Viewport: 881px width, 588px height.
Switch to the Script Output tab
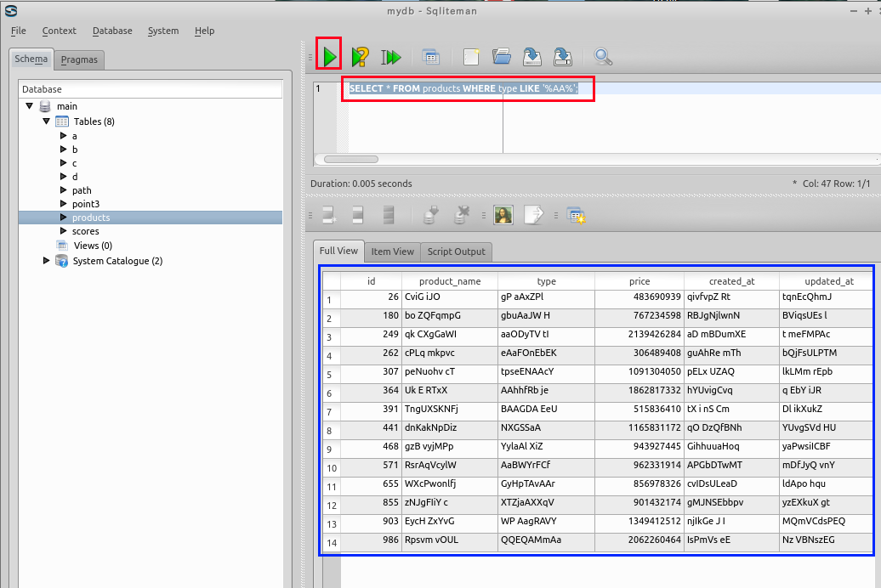[x=456, y=252]
